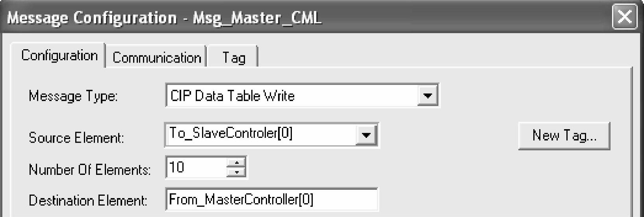
Task: Click the Destination Element label
Action: 88,200
